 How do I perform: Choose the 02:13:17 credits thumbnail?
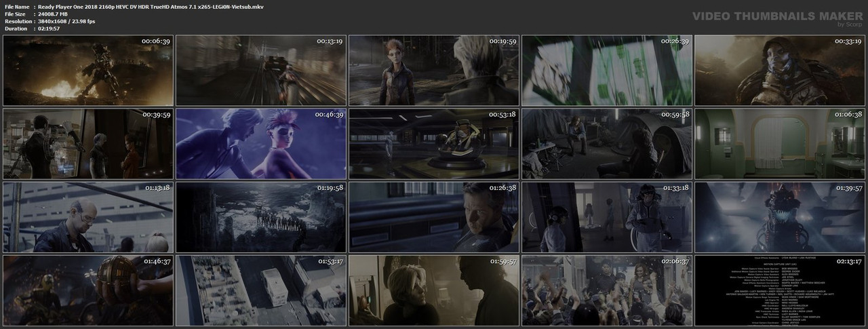point(780,290)
